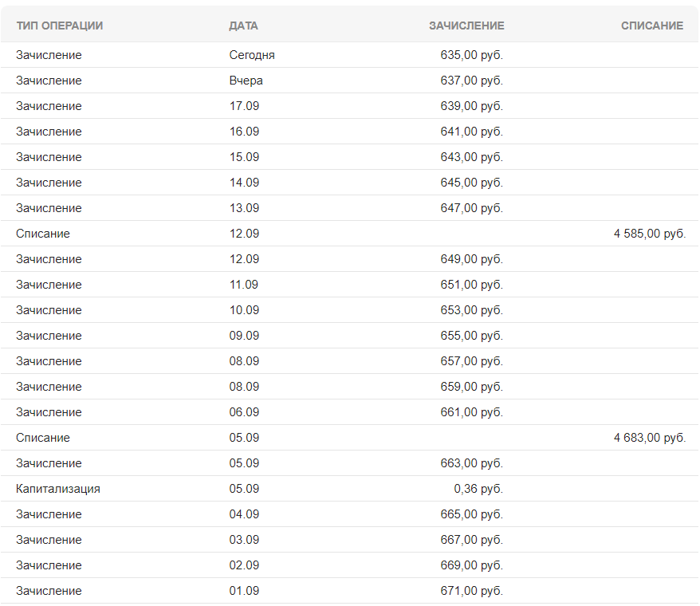Select the 635,00 руб. deposit amount
The height and width of the screenshot is (606, 700).
pyautogui.click(x=471, y=55)
